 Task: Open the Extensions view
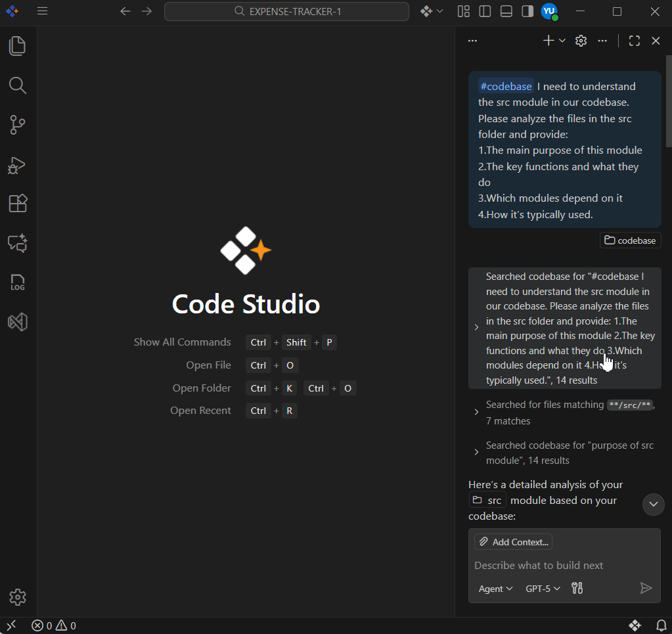[18, 204]
